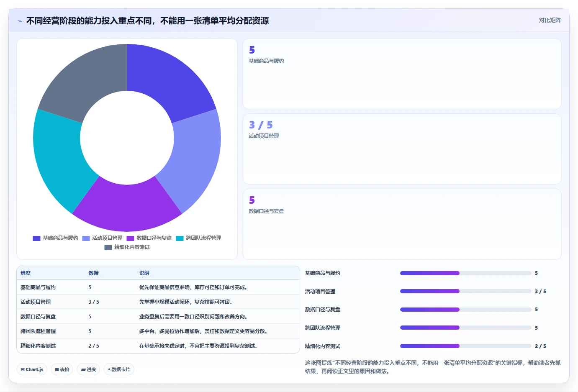Click the main title 不同经营阶段的能力投入重点不同

pyautogui.click(x=147, y=20)
